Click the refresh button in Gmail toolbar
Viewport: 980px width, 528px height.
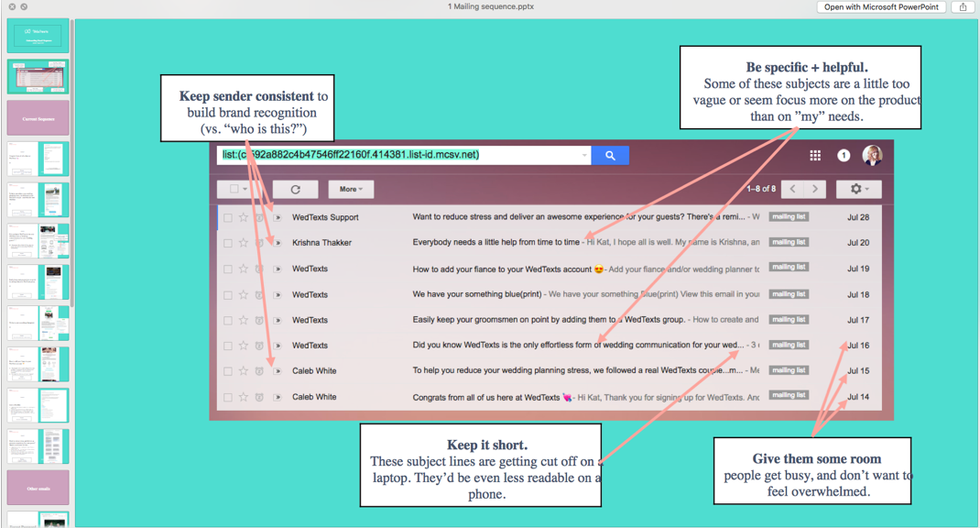(x=296, y=189)
